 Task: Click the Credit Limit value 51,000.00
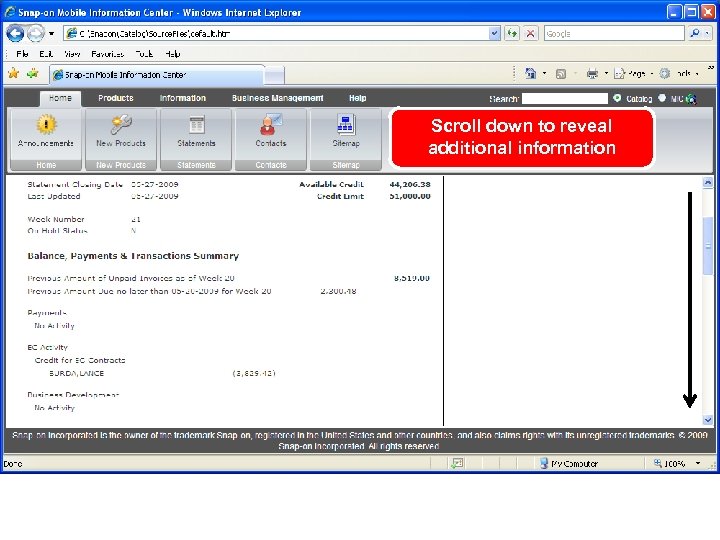tap(410, 196)
